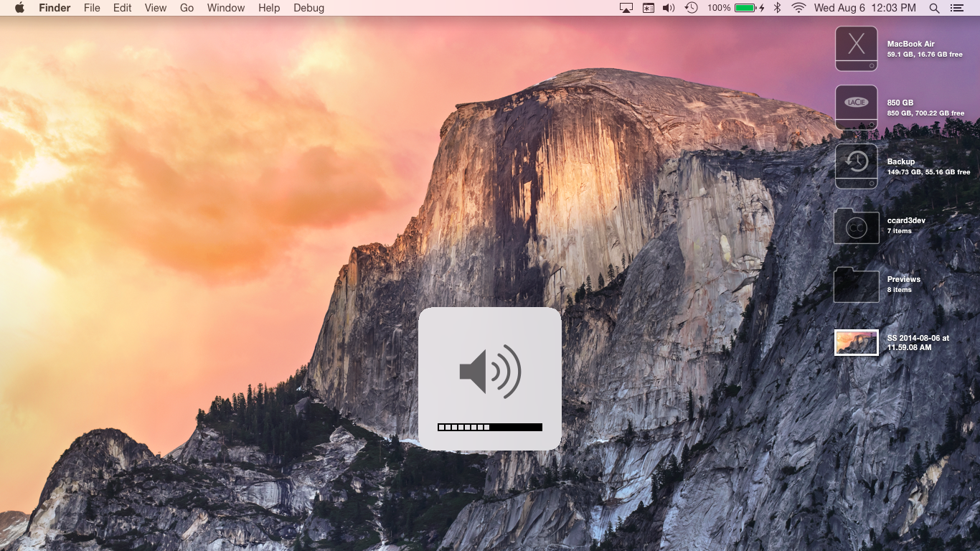Select the LaCie 850 GB drive icon

pos(857,108)
